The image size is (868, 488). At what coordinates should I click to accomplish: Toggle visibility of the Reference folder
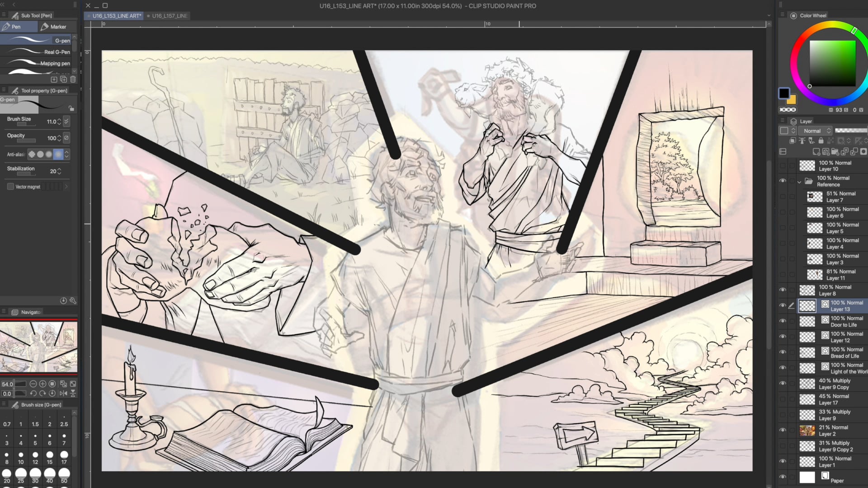pyautogui.click(x=783, y=181)
